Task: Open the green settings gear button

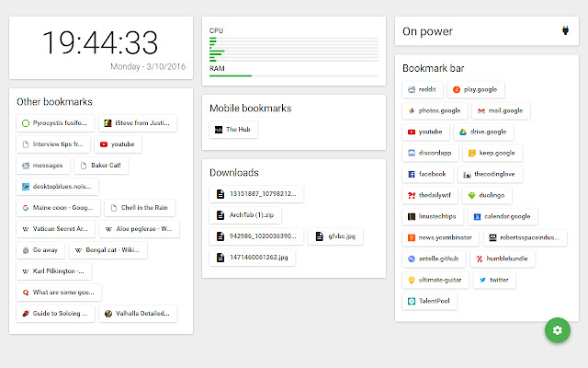Action: 558,330
